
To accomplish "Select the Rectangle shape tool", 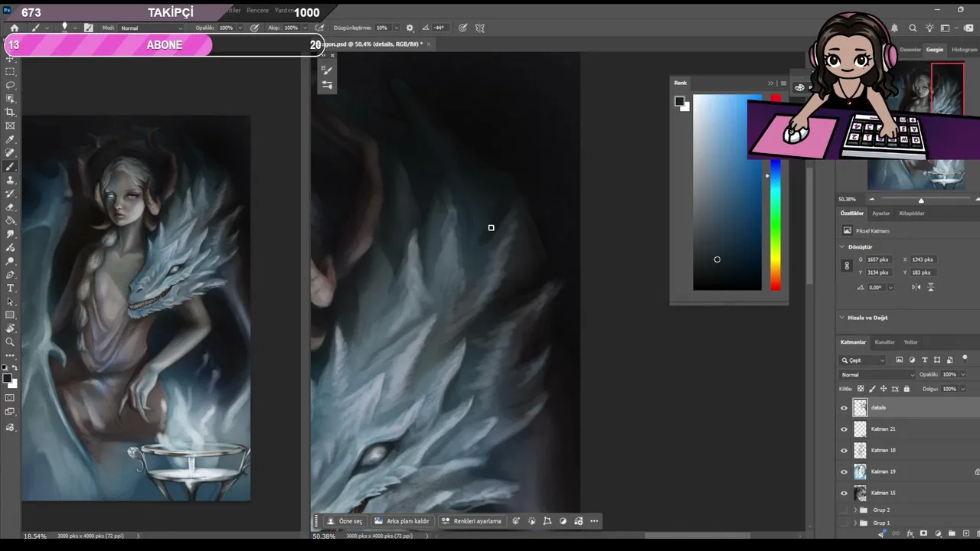I will click(10, 315).
